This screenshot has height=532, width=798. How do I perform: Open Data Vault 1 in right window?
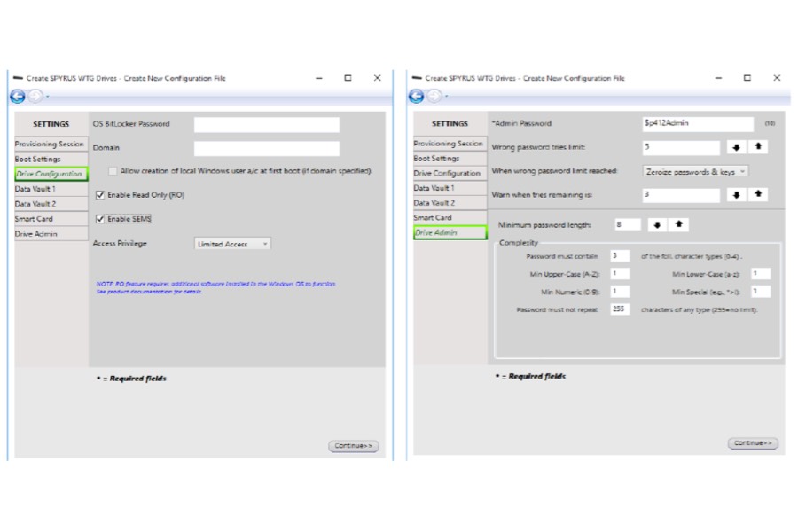point(450,188)
